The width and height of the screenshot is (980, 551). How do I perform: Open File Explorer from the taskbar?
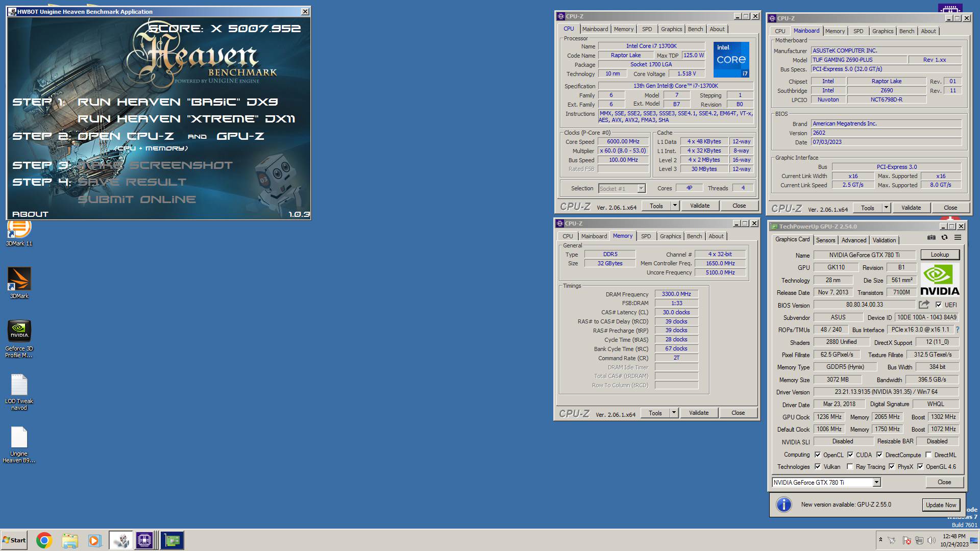coord(69,540)
